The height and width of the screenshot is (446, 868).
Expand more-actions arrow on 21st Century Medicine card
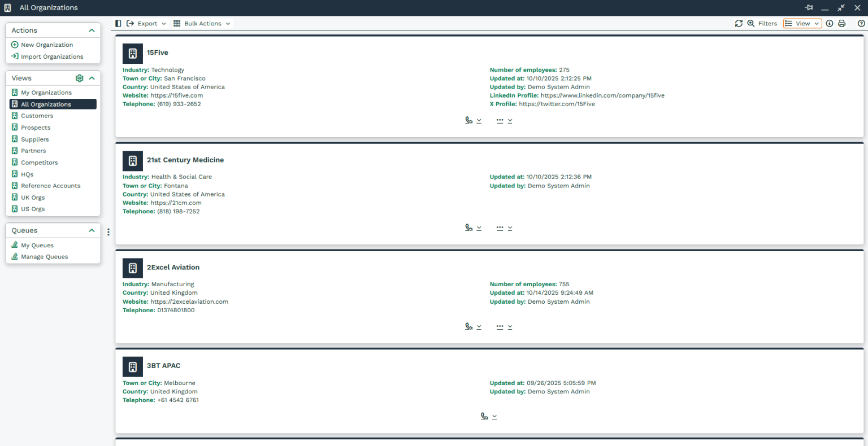[510, 228]
